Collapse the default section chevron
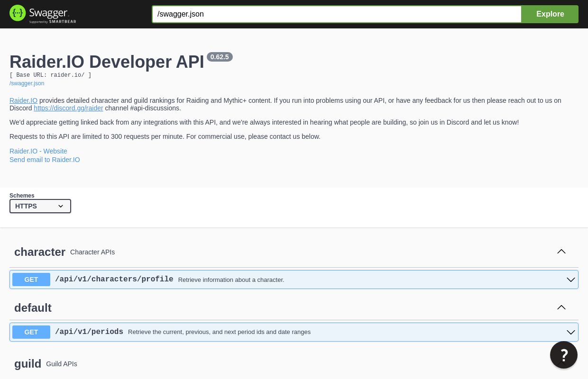588x379 pixels. (561, 307)
